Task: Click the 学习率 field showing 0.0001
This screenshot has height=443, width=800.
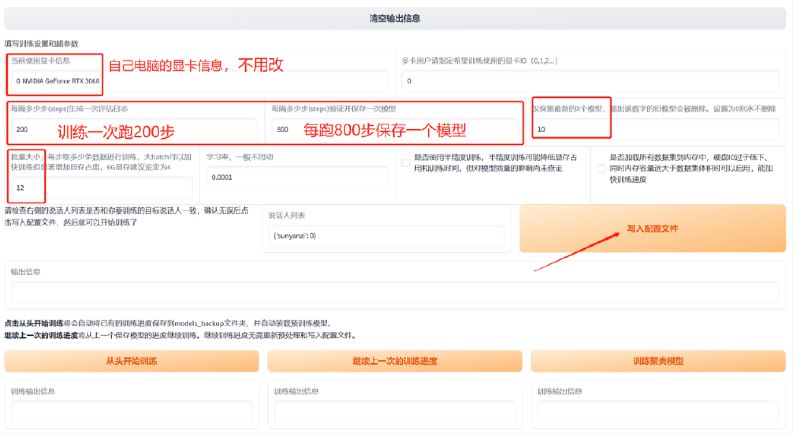Action: [x=297, y=178]
